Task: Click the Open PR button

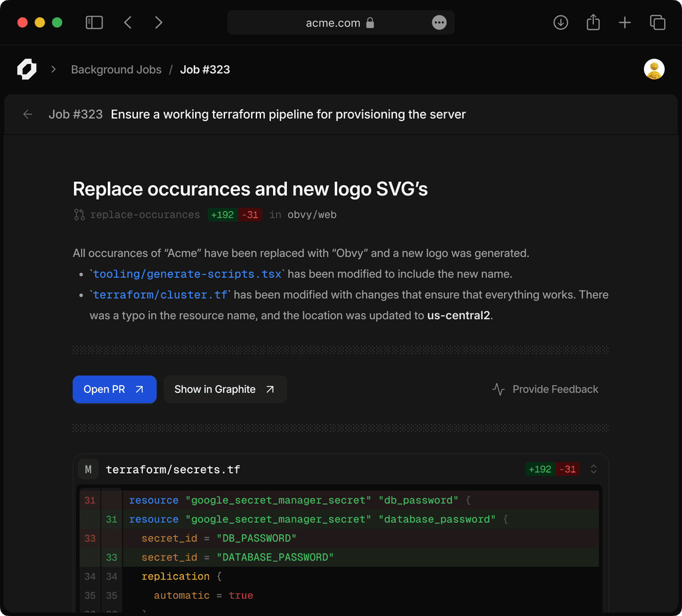Action: pos(115,390)
